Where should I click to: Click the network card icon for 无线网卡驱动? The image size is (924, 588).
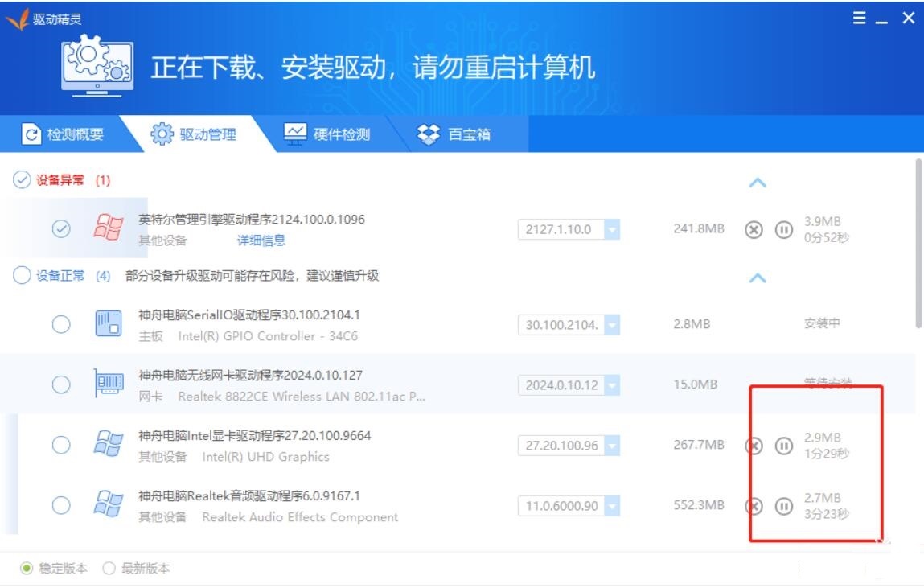pyautogui.click(x=109, y=384)
